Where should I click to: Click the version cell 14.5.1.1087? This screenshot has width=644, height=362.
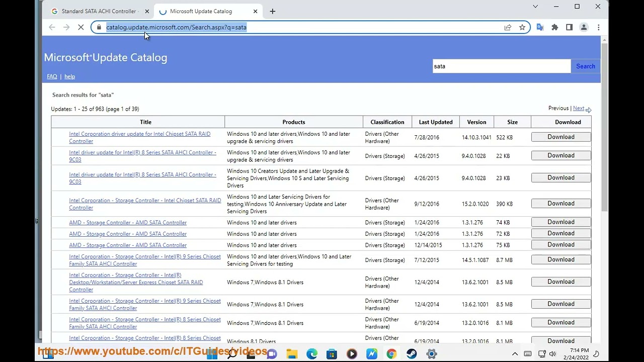tap(475, 260)
